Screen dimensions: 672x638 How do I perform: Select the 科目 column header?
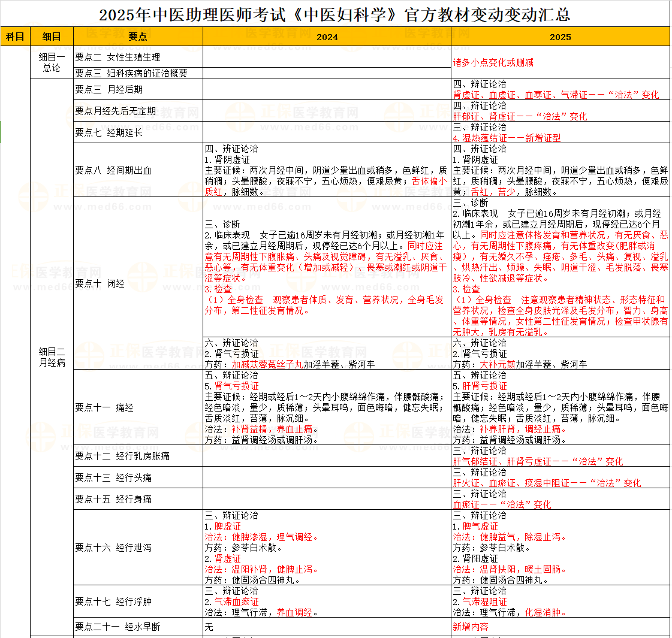pyautogui.click(x=15, y=37)
